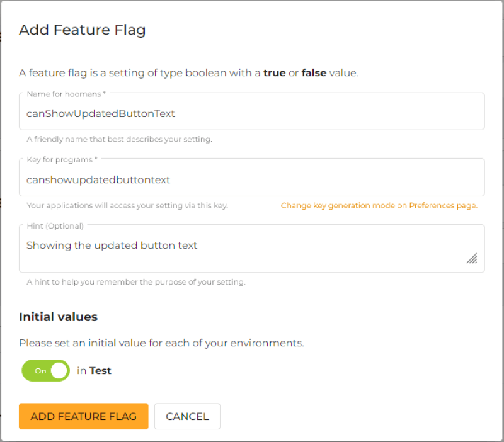The width and height of the screenshot is (504, 442).
Task: Click the Add Feature Flag dialog title
Action: [82, 30]
